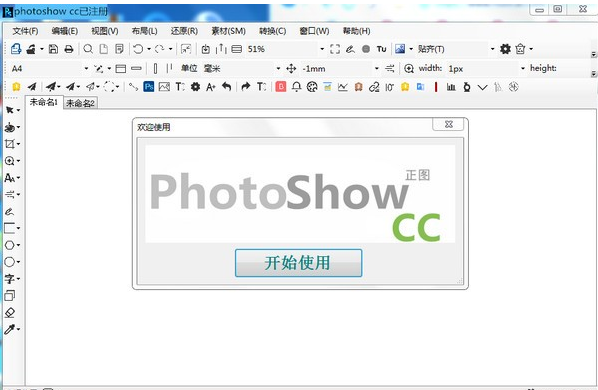Select the overlapping squares tool in left toolbox

[10, 295]
